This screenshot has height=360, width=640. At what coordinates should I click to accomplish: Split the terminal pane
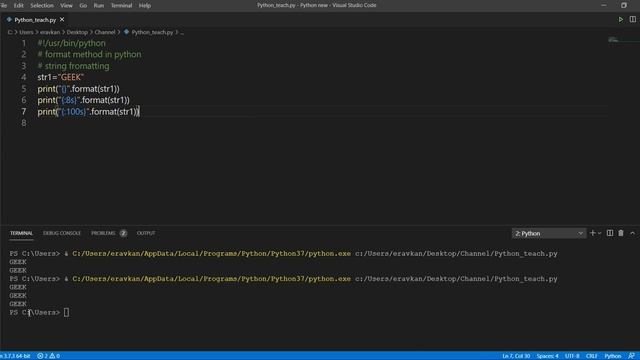tap(610, 233)
